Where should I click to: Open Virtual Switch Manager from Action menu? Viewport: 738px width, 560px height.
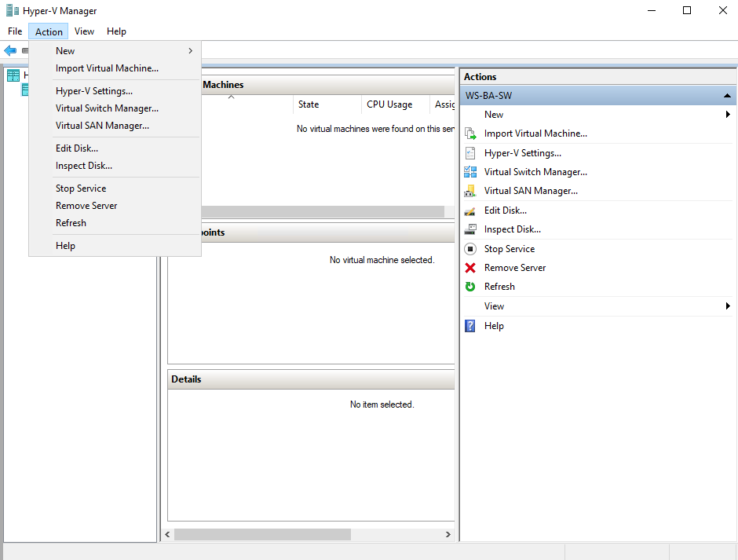(115, 108)
